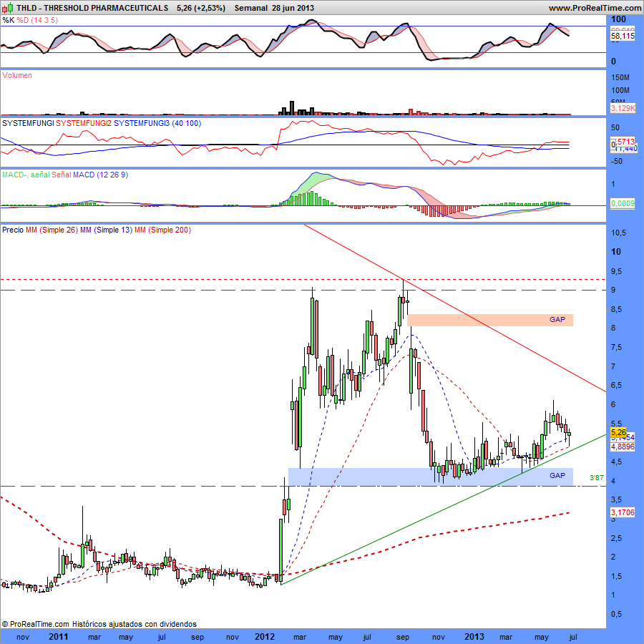Select the THLD - THRESHOLD PHARMACEUTICALS title
Image resolution: width=644 pixels, height=644 pixels.
(x=92, y=8)
